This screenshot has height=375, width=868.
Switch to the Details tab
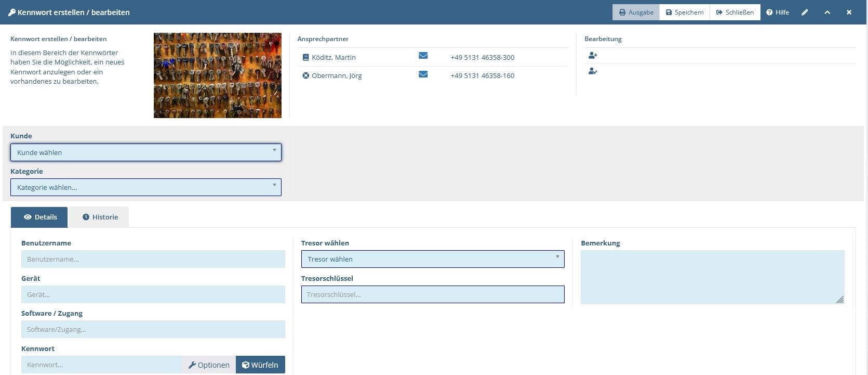[39, 217]
